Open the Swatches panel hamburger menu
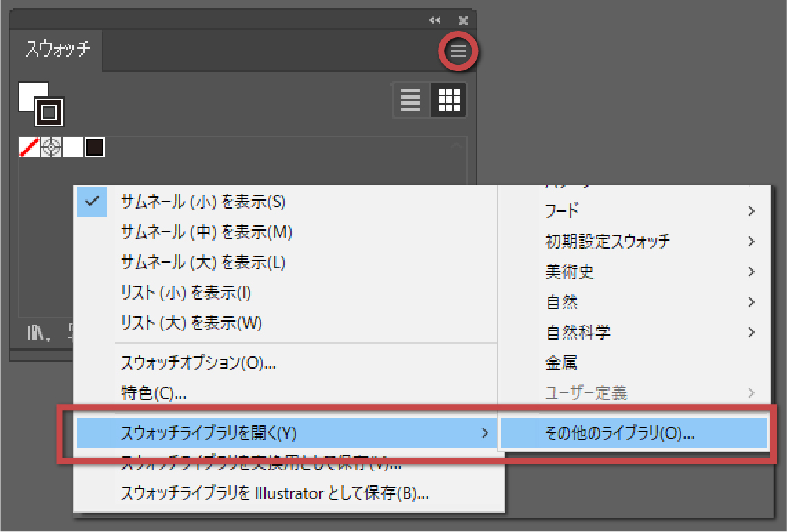Screen dimensions: 787x532 click(459, 51)
